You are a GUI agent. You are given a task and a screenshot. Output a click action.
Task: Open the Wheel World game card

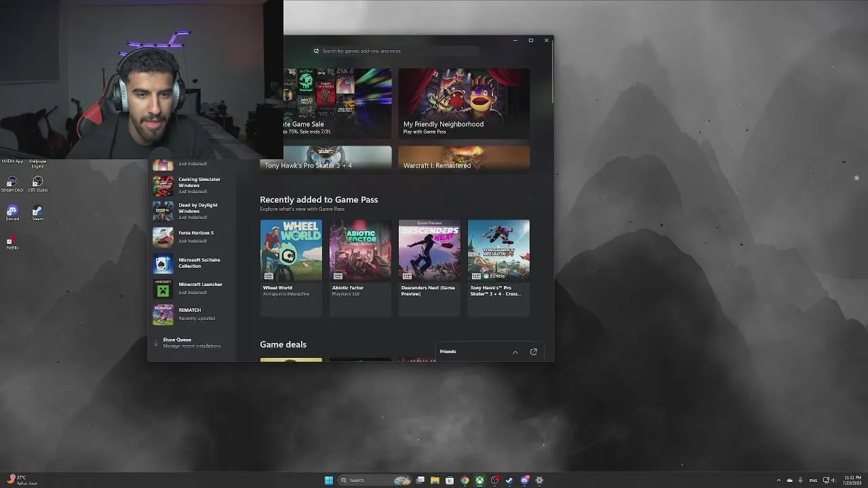pyautogui.click(x=291, y=267)
